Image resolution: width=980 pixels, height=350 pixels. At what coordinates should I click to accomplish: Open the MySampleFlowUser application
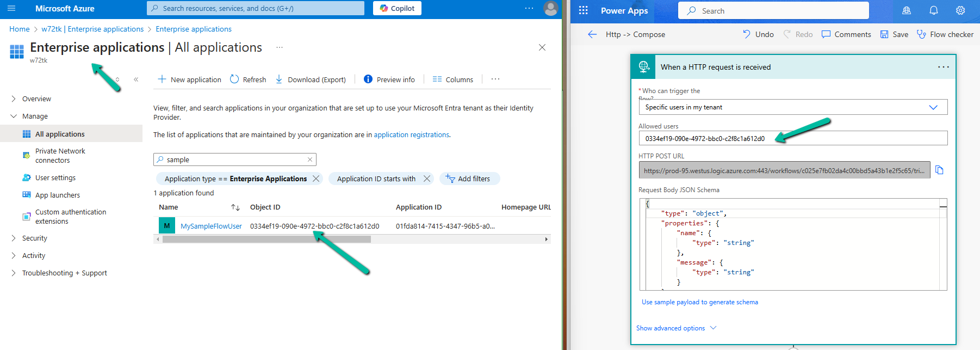tap(211, 226)
